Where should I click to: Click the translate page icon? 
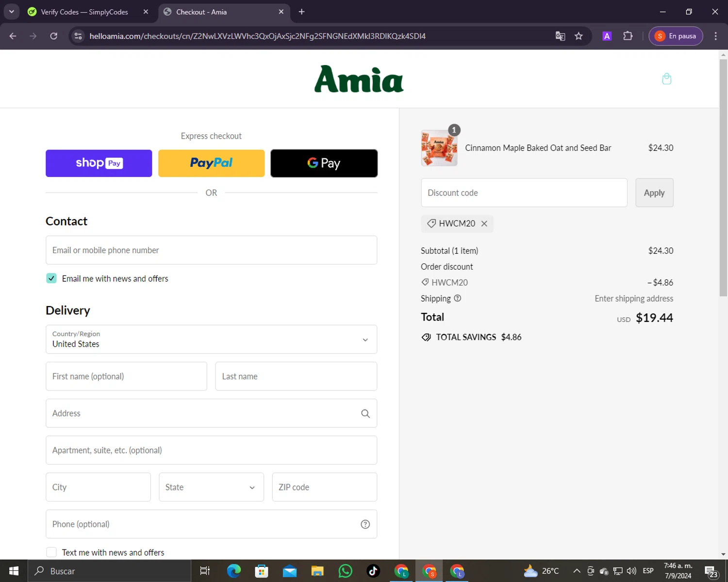(560, 36)
